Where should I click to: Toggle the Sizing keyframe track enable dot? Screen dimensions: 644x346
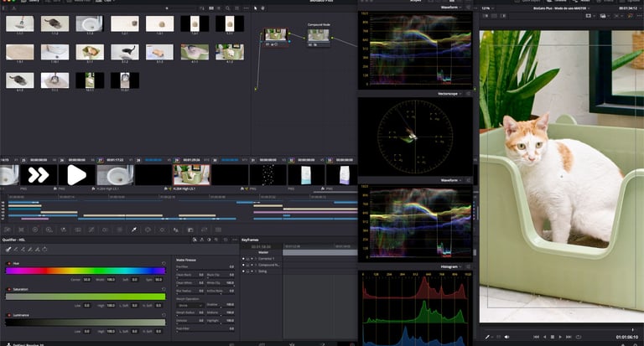[x=243, y=271]
